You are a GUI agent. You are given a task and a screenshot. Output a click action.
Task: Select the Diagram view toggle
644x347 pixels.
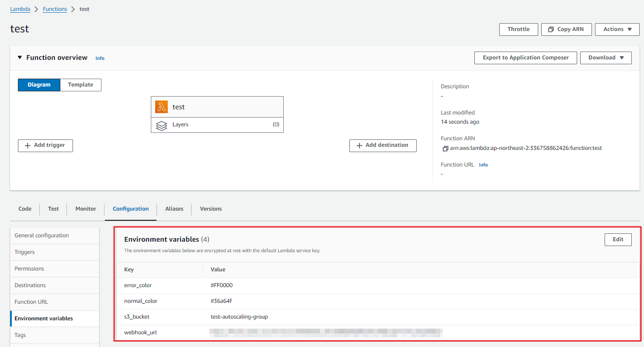39,85
